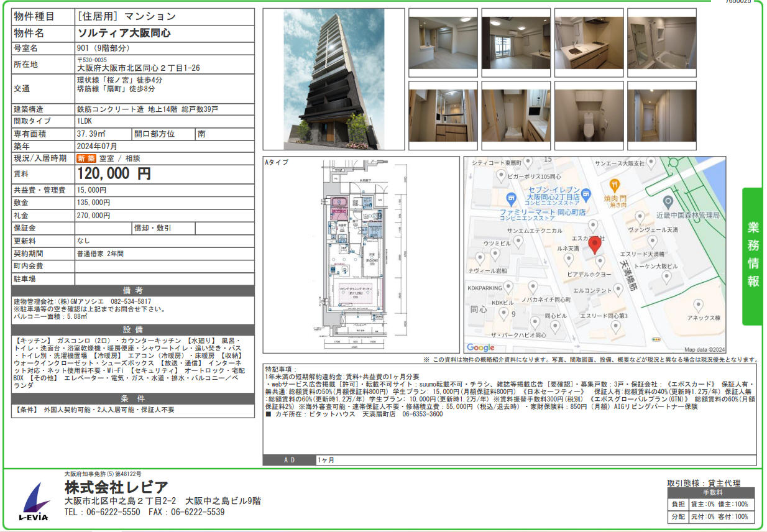Click the トーケン大阪ビル map pin

click(666, 277)
